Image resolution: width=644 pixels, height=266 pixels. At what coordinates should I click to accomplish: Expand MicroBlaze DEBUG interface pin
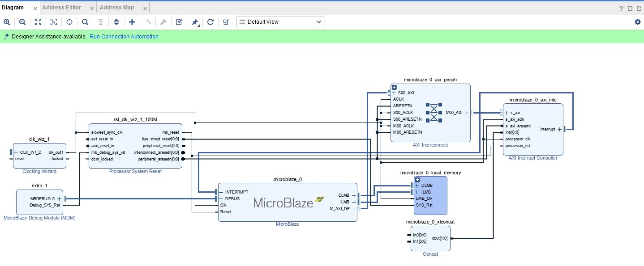(x=221, y=199)
